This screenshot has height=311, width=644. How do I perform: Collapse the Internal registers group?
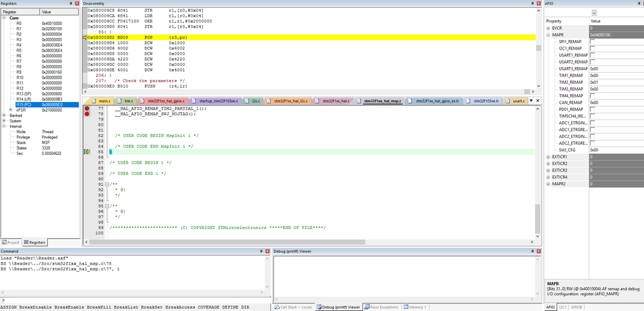coord(4,126)
